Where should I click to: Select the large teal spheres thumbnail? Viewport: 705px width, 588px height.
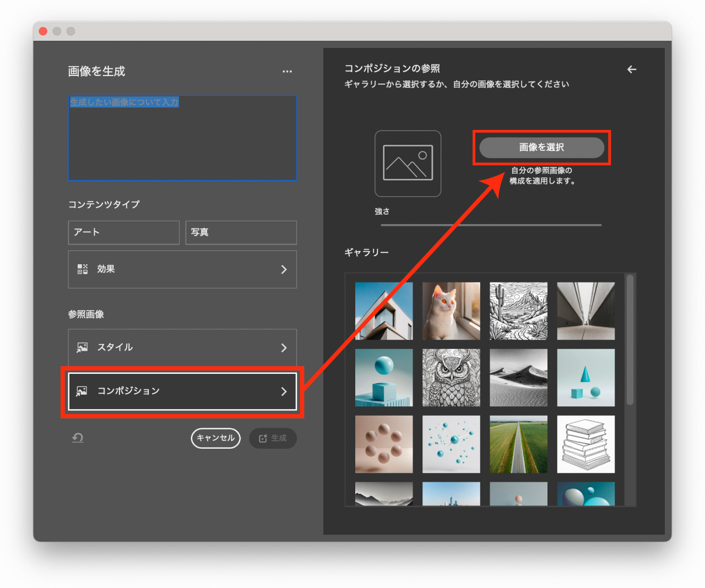coord(585,494)
